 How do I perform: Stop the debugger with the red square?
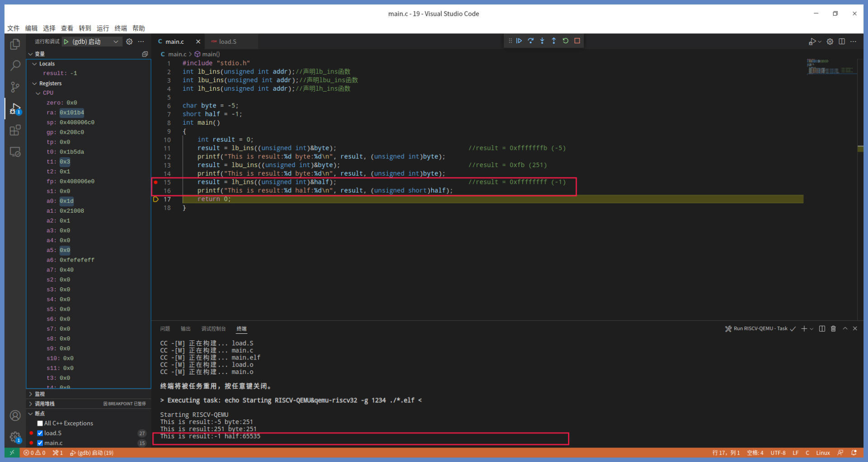577,41
